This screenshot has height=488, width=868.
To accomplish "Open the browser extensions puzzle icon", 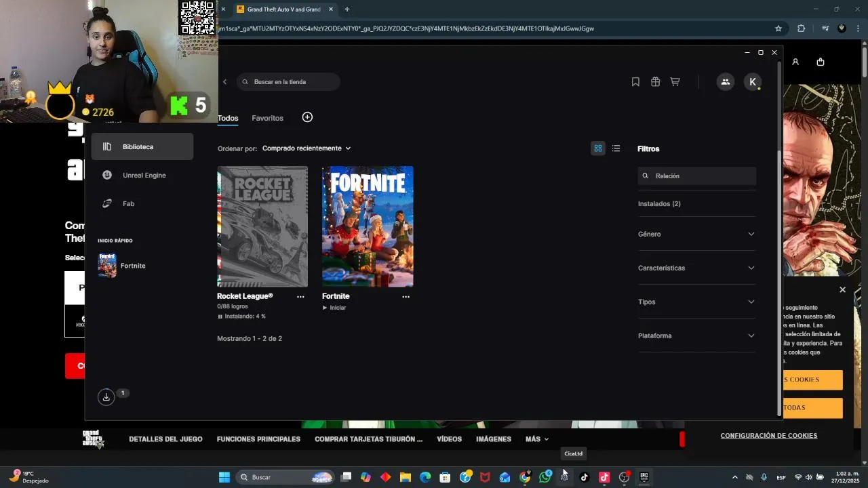I will pos(801,28).
